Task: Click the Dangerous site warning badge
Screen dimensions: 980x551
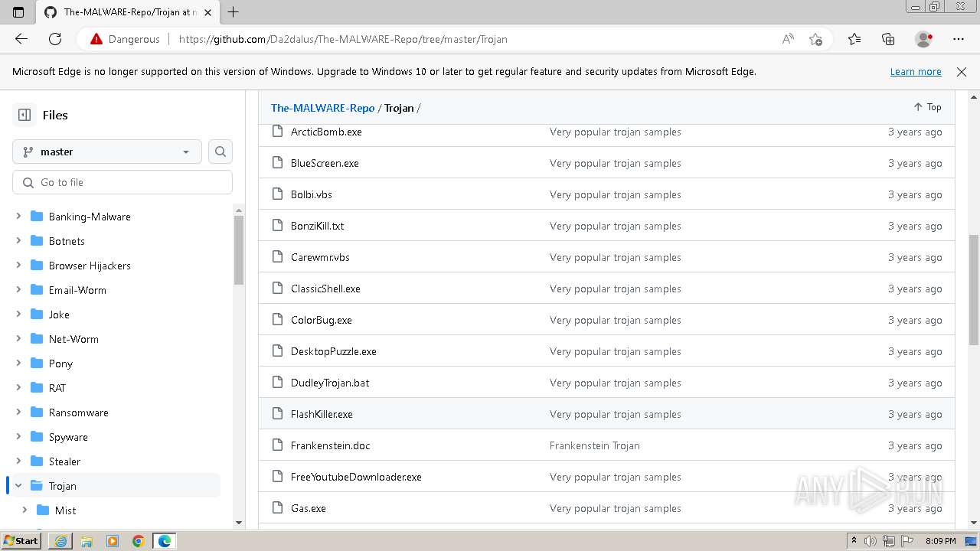Action: [x=126, y=39]
